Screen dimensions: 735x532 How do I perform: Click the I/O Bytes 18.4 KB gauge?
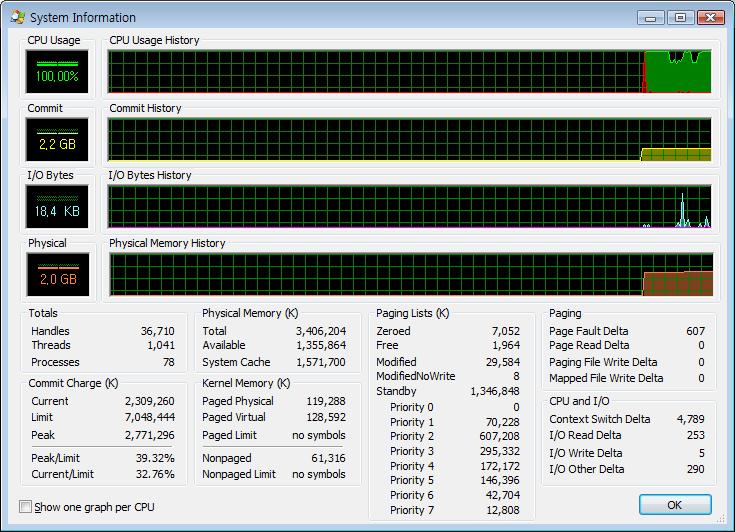[x=57, y=207]
